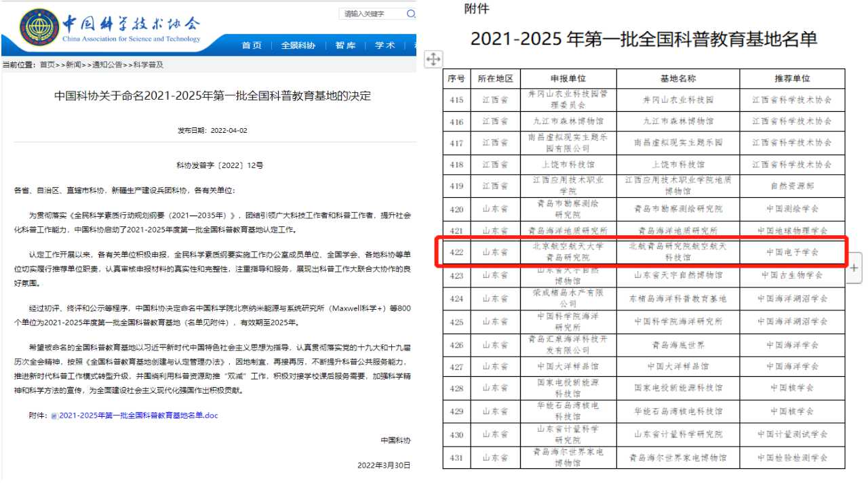Go to 通知公告 in the breadcrumb trail

point(108,65)
